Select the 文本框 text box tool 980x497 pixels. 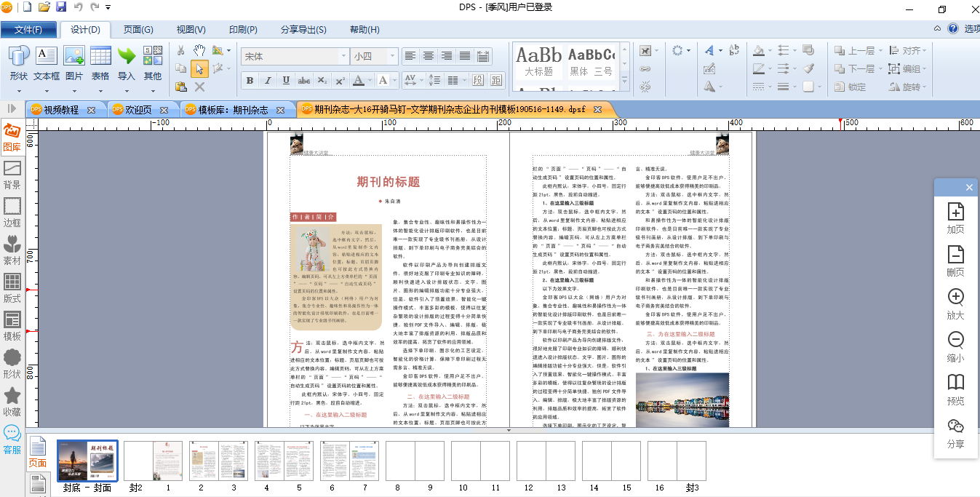coord(45,62)
